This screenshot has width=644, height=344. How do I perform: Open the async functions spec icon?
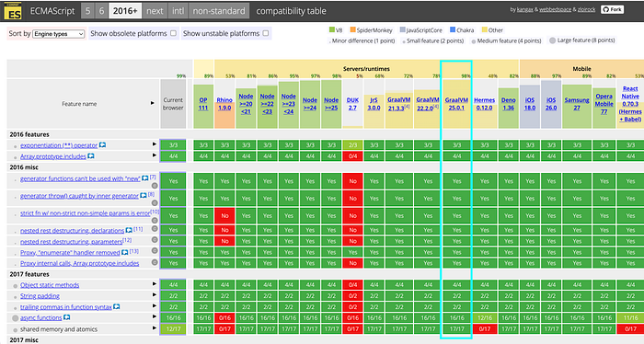67,317
